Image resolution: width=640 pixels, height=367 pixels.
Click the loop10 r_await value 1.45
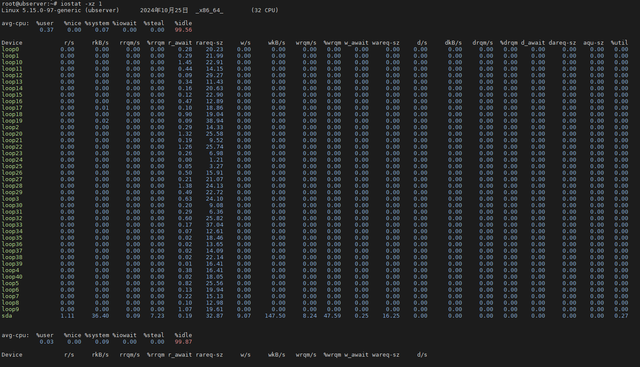185,62
